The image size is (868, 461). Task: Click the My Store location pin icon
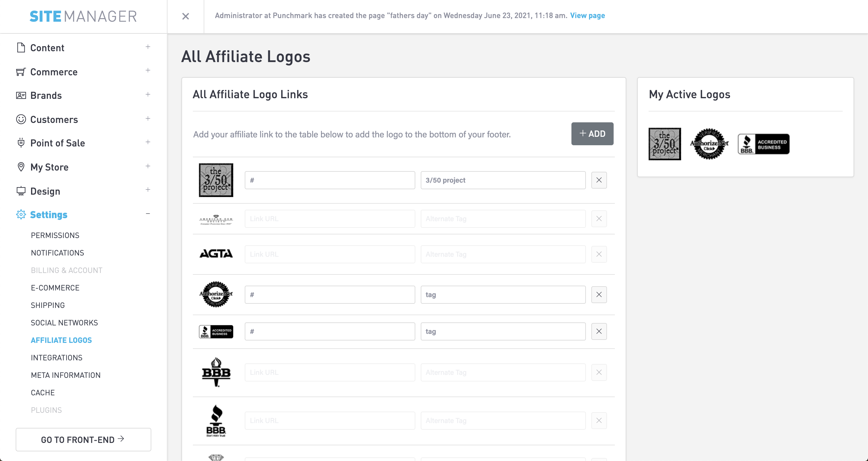click(x=21, y=167)
